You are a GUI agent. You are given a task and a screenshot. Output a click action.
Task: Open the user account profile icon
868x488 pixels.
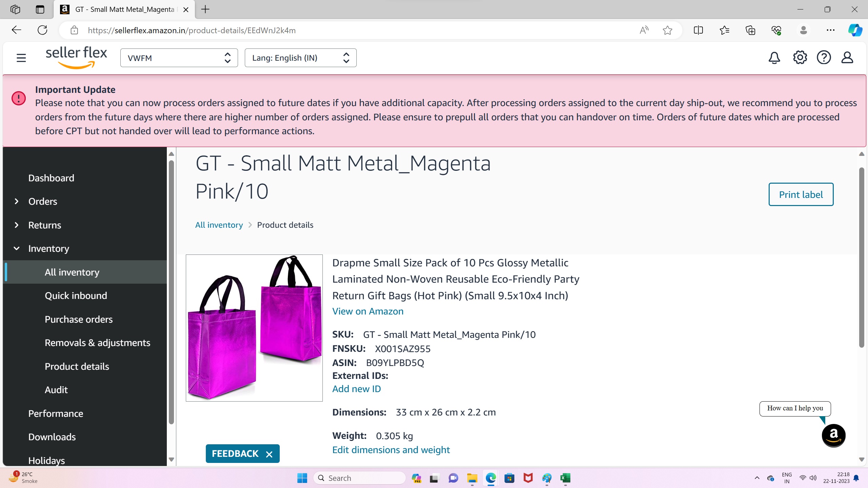coord(847,58)
